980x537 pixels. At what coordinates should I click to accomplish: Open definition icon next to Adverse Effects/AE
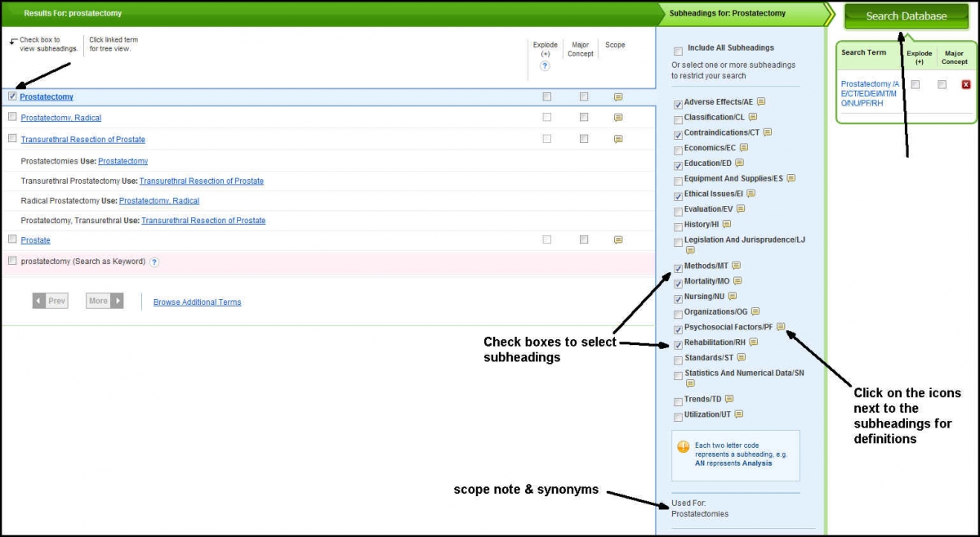(761, 102)
